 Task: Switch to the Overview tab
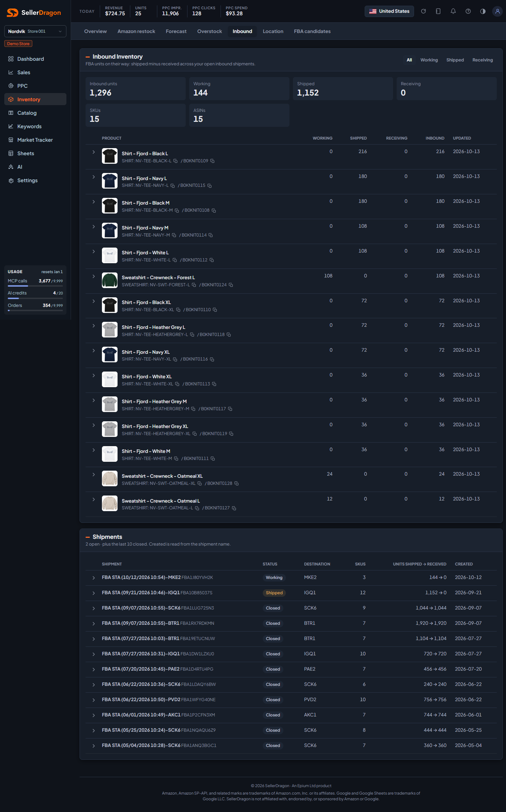click(96, 31)
